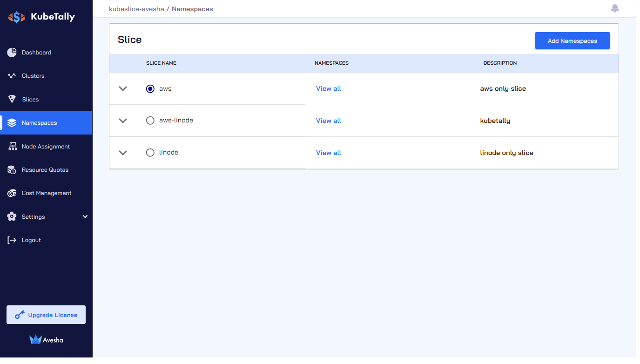The width and height of the screenshot is (640, 364).
Task: Open the Slices menu item
Action: pyautogui.click(x=46, y=100)
